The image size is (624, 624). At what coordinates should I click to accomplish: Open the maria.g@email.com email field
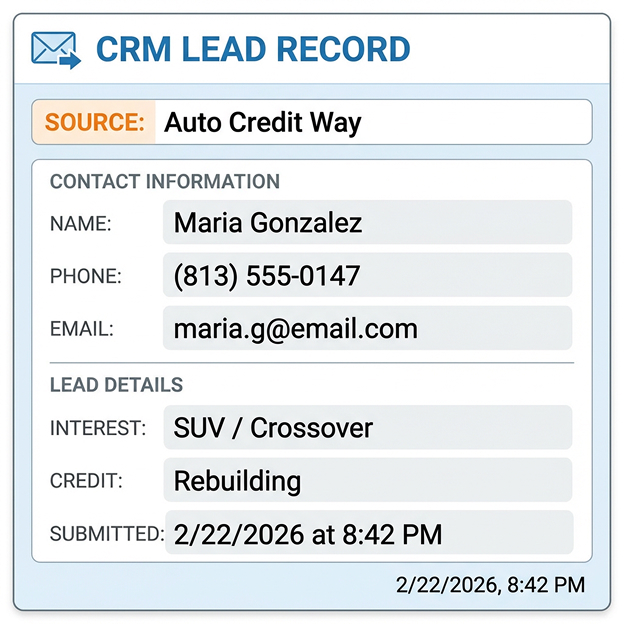(x=367, y=328)
